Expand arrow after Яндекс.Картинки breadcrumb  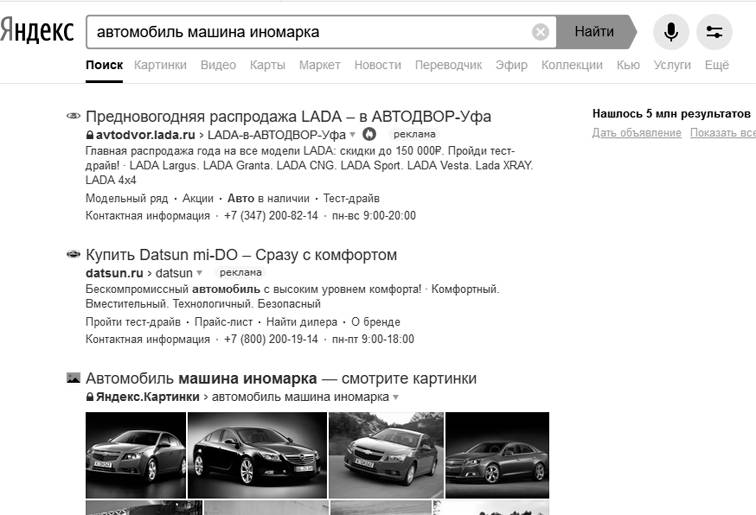coord(396,398)
